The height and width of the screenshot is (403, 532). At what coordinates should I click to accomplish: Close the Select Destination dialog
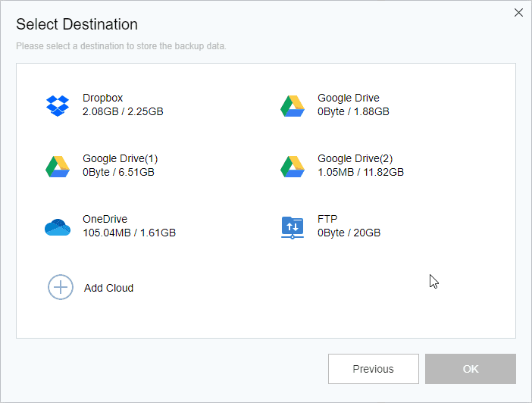[x=518, y=13]
